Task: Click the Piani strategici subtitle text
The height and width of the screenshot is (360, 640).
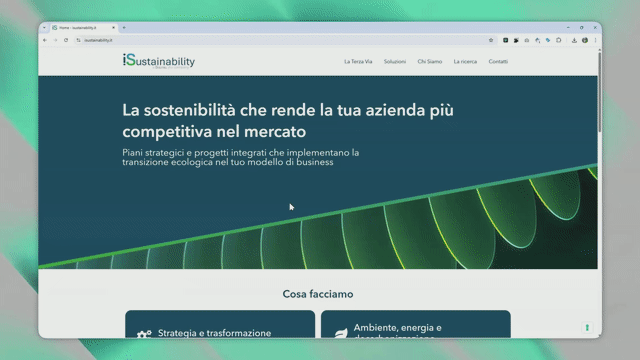Action: pos(240,157)
